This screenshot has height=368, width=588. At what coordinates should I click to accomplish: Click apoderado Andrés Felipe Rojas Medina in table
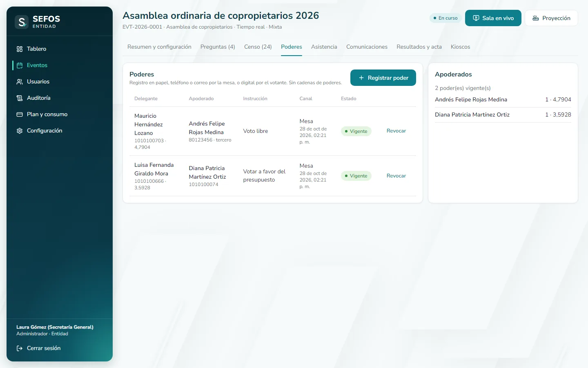[x=207, y=128]
